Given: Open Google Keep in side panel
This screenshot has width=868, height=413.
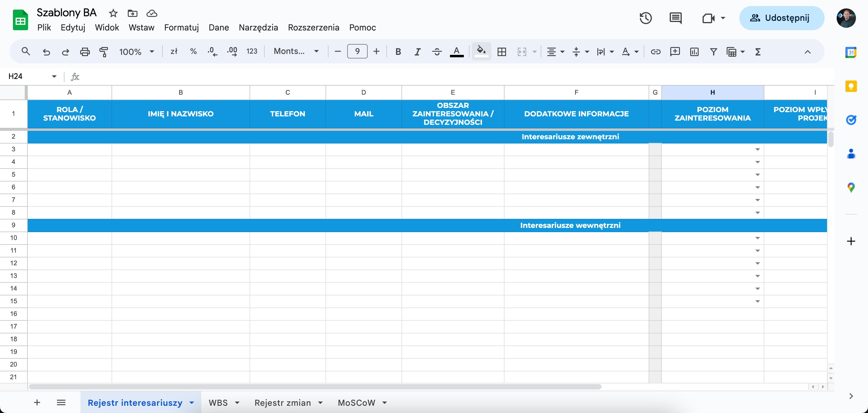Looking at the screenshot, I should point(851,86).
